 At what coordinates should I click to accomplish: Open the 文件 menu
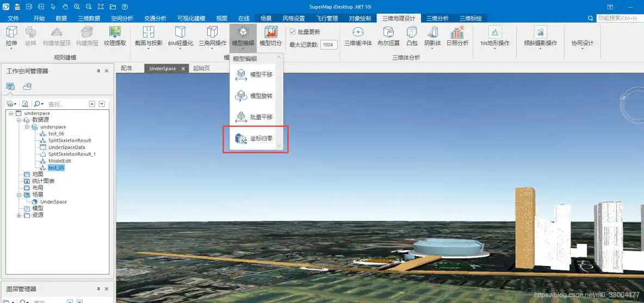(14, 18)
